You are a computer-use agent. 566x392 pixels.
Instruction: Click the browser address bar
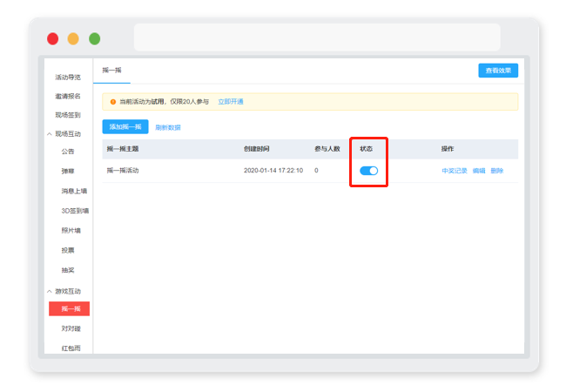317,37
